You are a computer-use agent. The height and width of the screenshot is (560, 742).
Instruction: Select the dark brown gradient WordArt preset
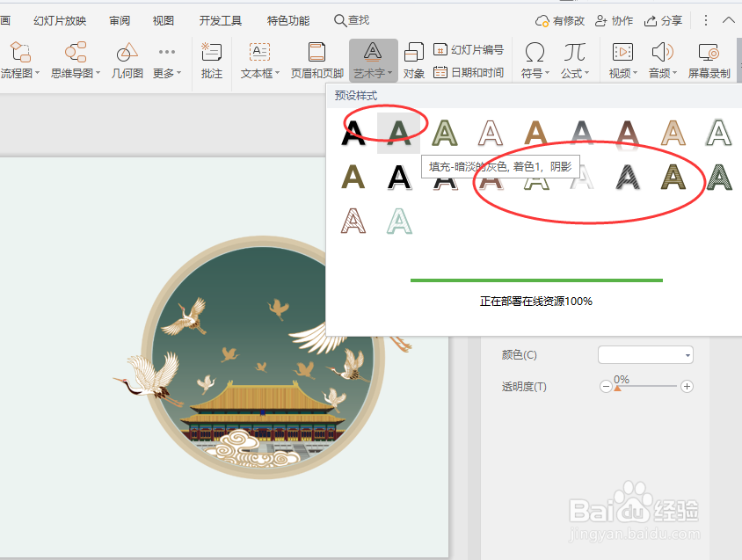coord(628,133)
